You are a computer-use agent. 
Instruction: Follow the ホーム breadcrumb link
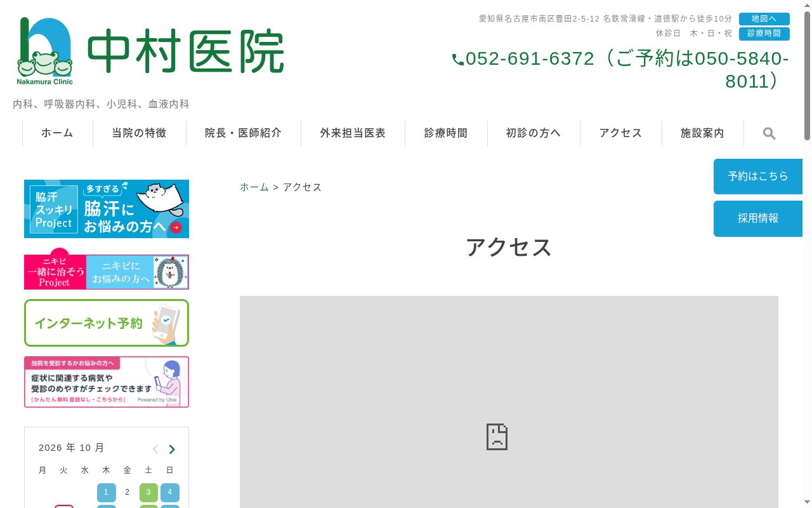254,187
